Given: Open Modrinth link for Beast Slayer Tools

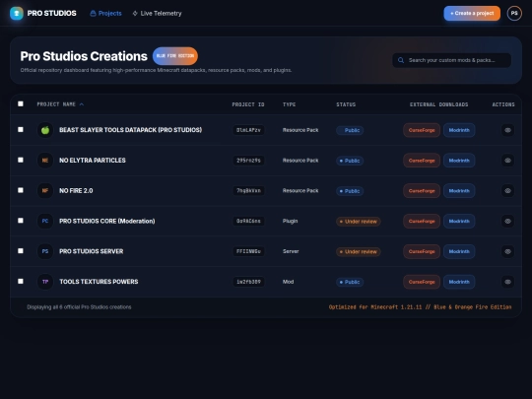Looking at the screenshot, I should click(459, 130).
